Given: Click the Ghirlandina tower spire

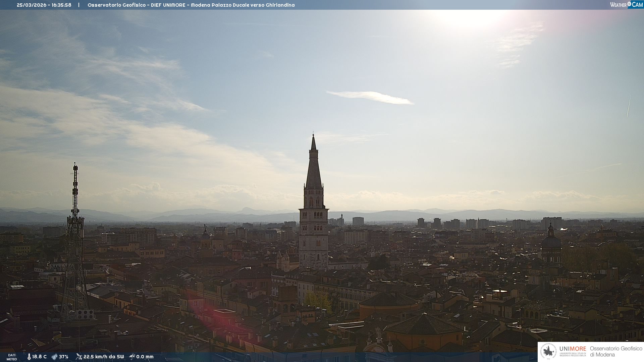Looking at the screenshot, I should 314,168.
